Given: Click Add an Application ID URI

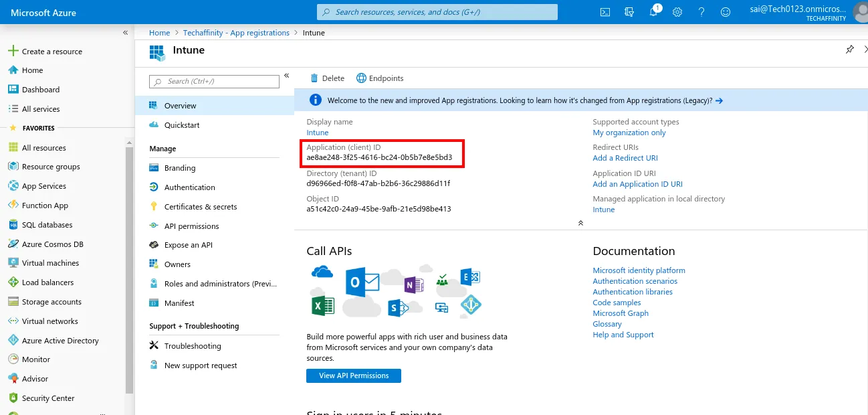Looking at the screenshot, I should click(x=637, y=184).
